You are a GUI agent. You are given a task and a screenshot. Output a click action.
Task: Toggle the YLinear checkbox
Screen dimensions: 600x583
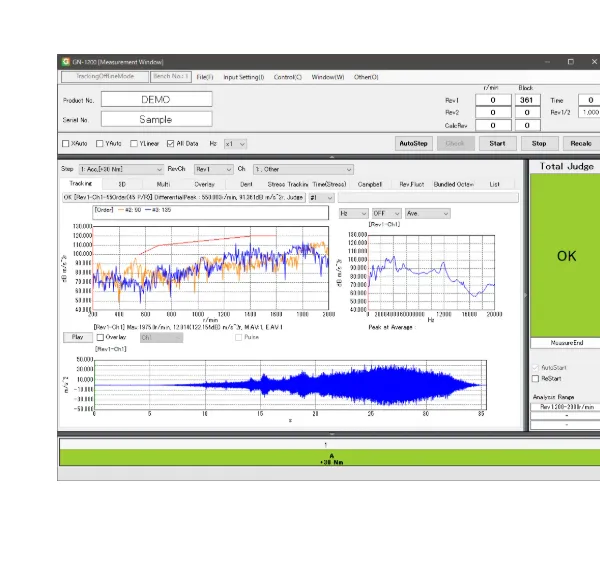click(x=134, y=143)
